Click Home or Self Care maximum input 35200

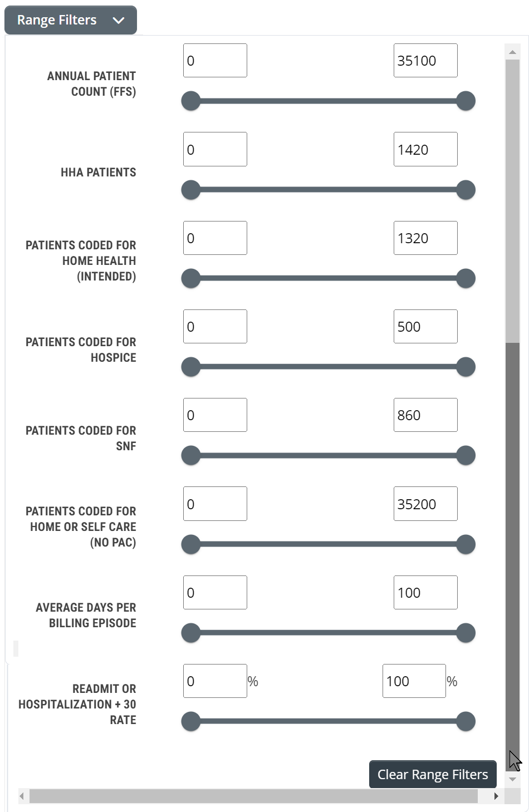[425, 504]
